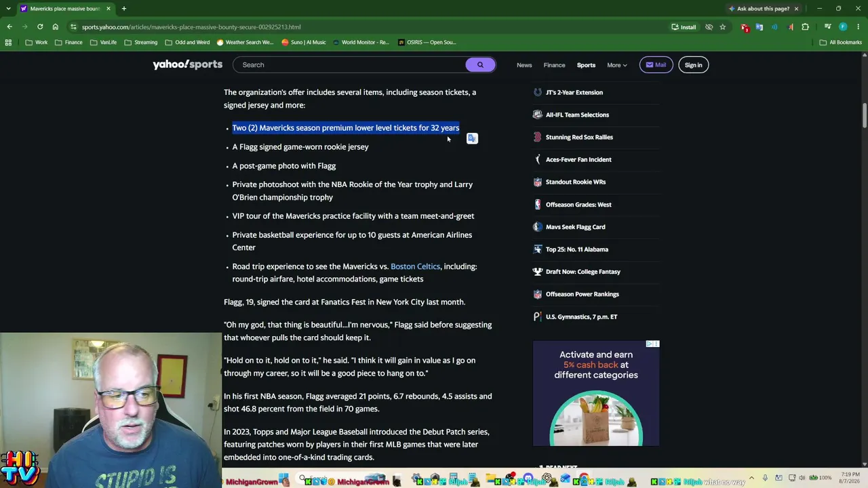868x488 pixels.
Task: Bookmark this page with the star icon
Action: pyautogui.click(x=723, y=27)
